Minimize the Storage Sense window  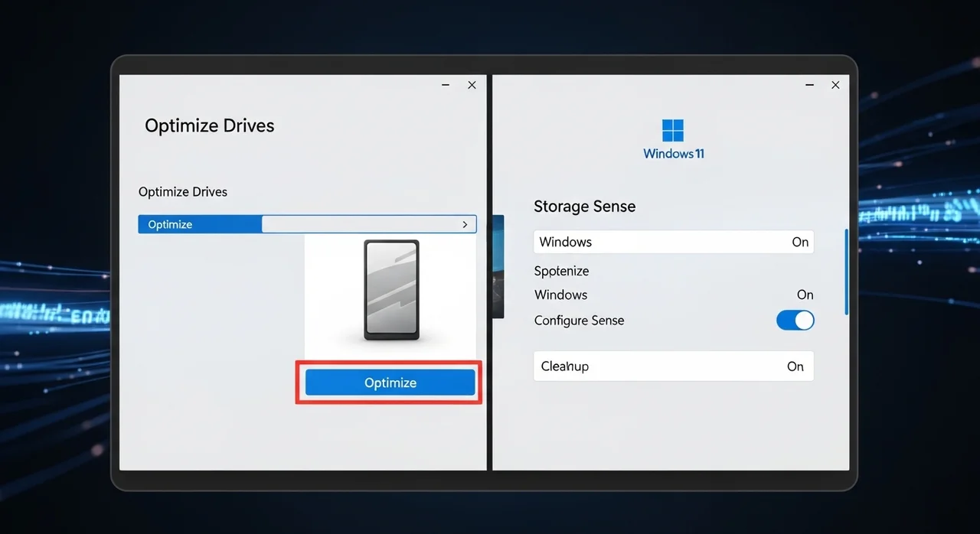point(809,85)
